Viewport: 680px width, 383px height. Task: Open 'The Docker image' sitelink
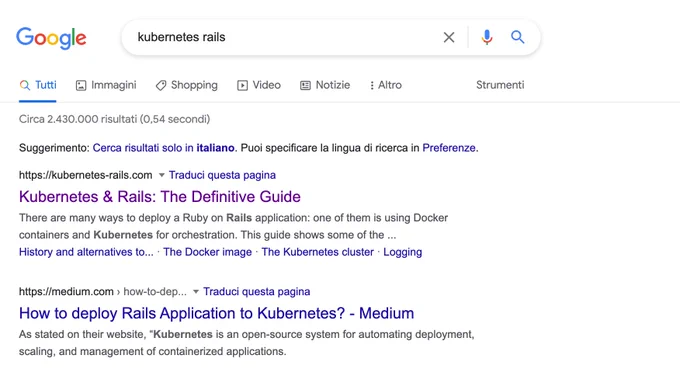pos(207,252)
